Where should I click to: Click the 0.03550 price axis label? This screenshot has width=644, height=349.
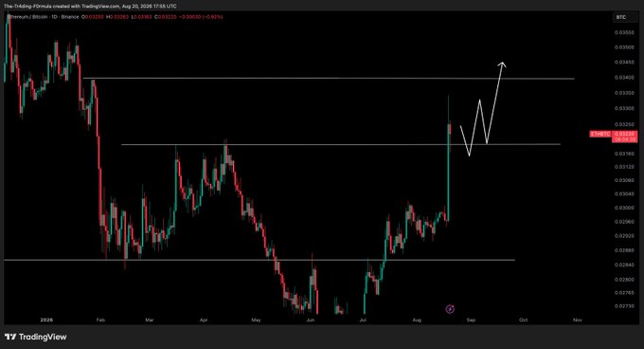[625, 31]
